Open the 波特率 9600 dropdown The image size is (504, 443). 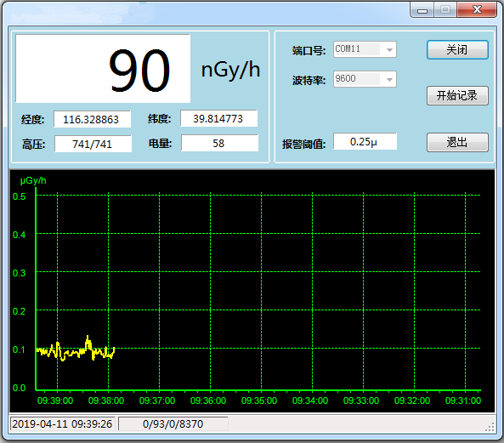(365, 79)
